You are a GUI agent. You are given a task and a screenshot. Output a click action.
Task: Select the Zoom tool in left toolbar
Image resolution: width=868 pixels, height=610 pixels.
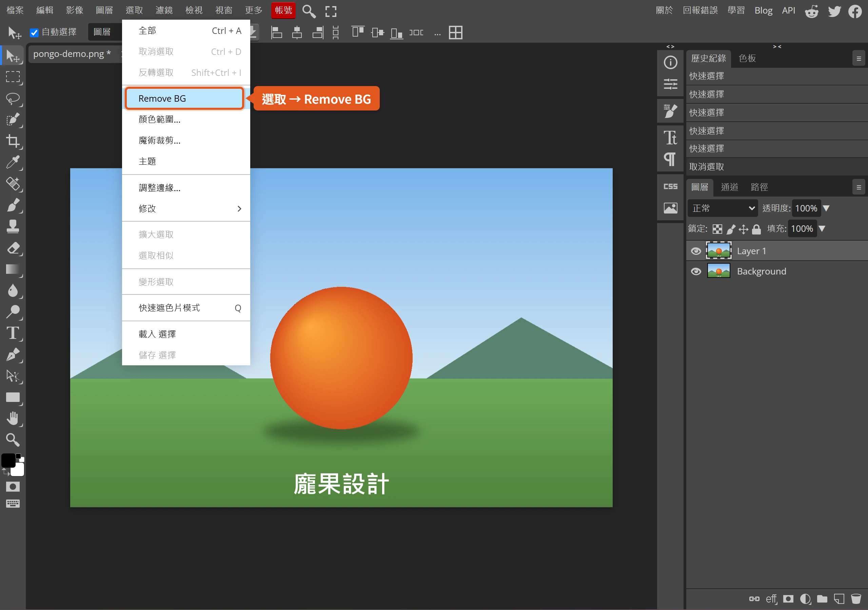tap(13, 440)
